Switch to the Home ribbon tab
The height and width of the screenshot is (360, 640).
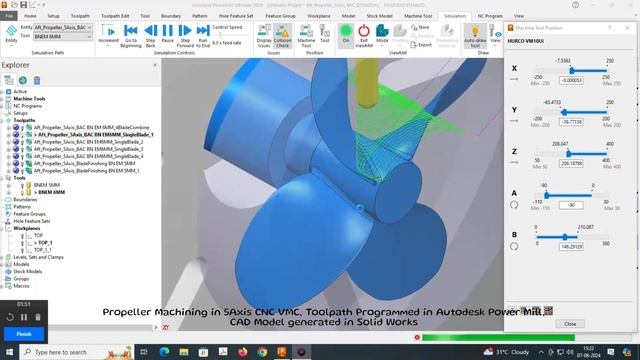point(30,16)
